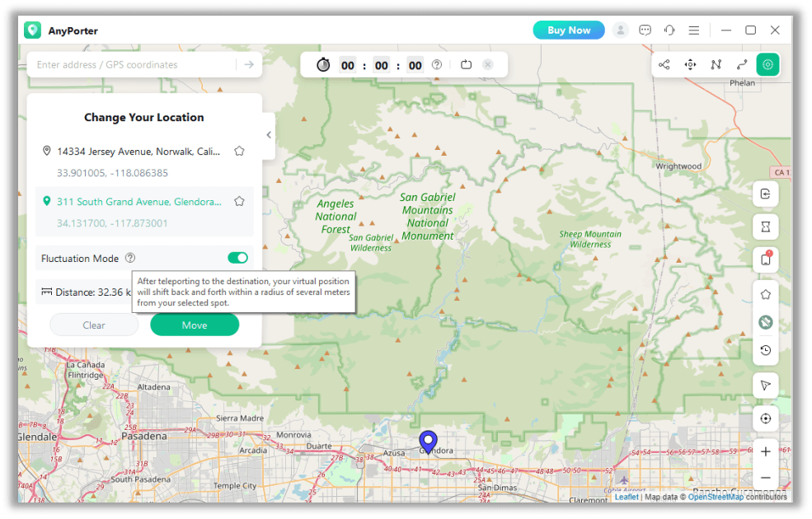Open the favorites star in right sidebar

pos(765,294)
